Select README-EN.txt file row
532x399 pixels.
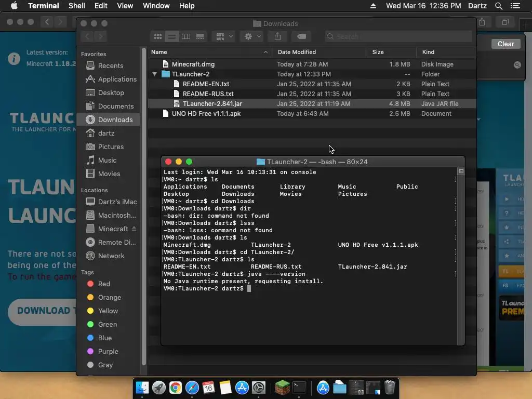point(312,84)
